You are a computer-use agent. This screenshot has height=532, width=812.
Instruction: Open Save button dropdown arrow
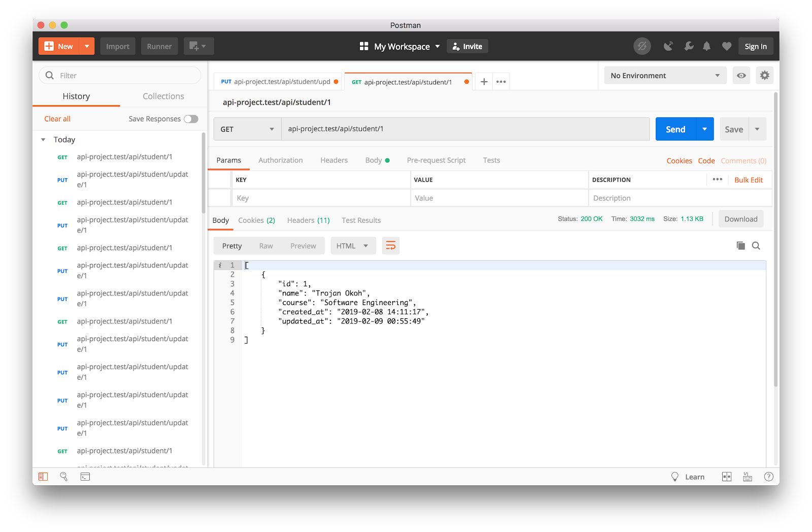pos(757,129)
